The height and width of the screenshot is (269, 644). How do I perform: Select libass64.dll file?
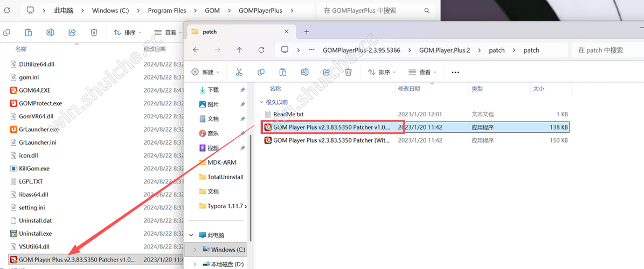click(29, 194)
